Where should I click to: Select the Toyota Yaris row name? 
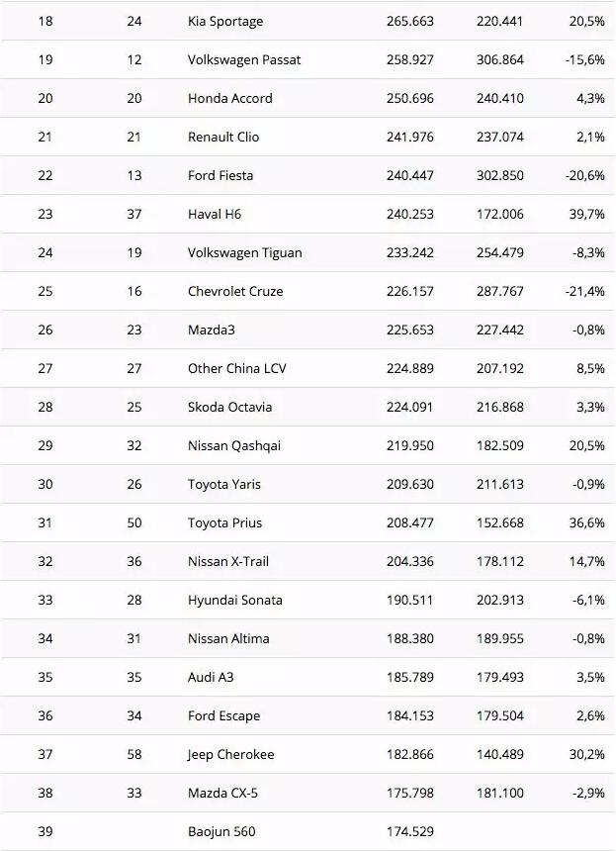[223, 484]
